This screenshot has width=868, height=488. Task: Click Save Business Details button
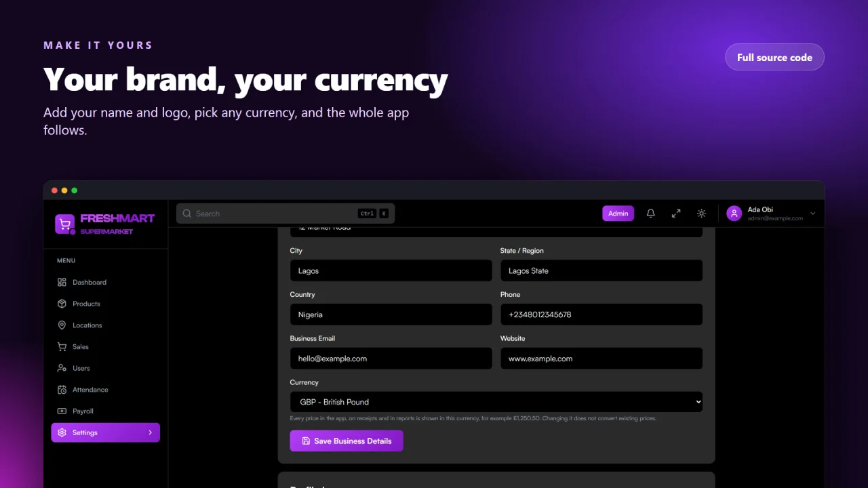pos(347,441)
